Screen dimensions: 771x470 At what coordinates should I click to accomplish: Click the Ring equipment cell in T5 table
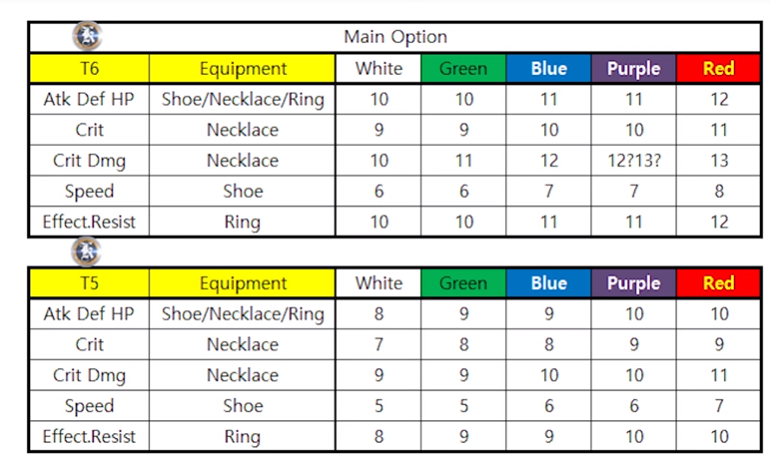tap(242, 436)
